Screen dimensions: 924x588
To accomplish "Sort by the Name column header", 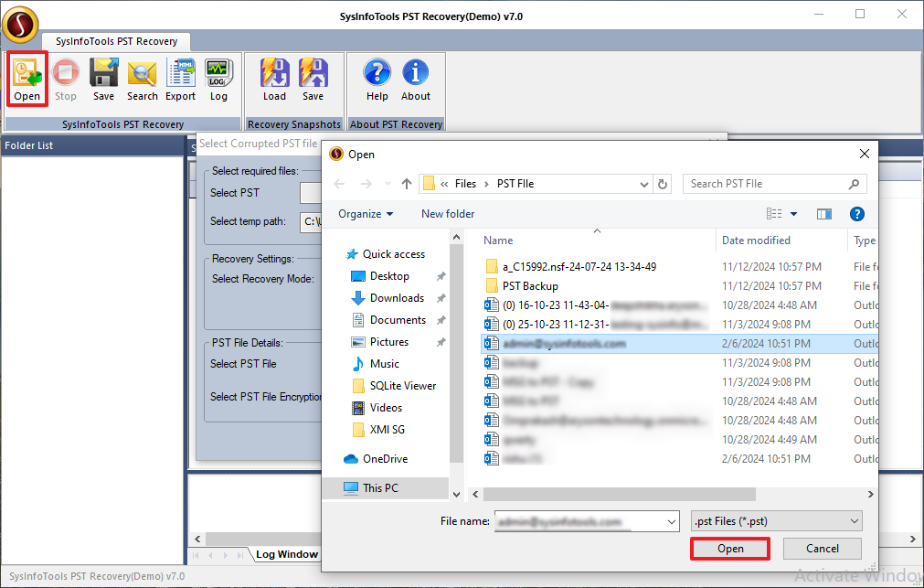I will click(x=498, y=241).
